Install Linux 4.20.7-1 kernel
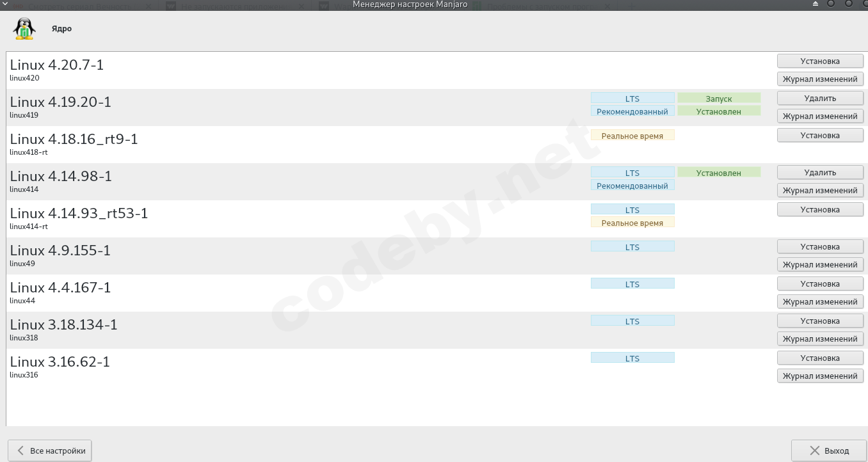Image resolution: width=868 pixels, height=462 pixels. 820,61
